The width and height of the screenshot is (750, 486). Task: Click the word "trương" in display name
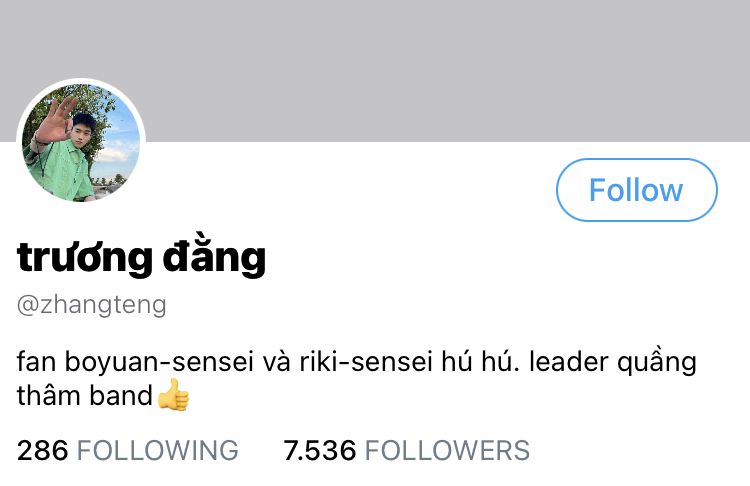85,258
